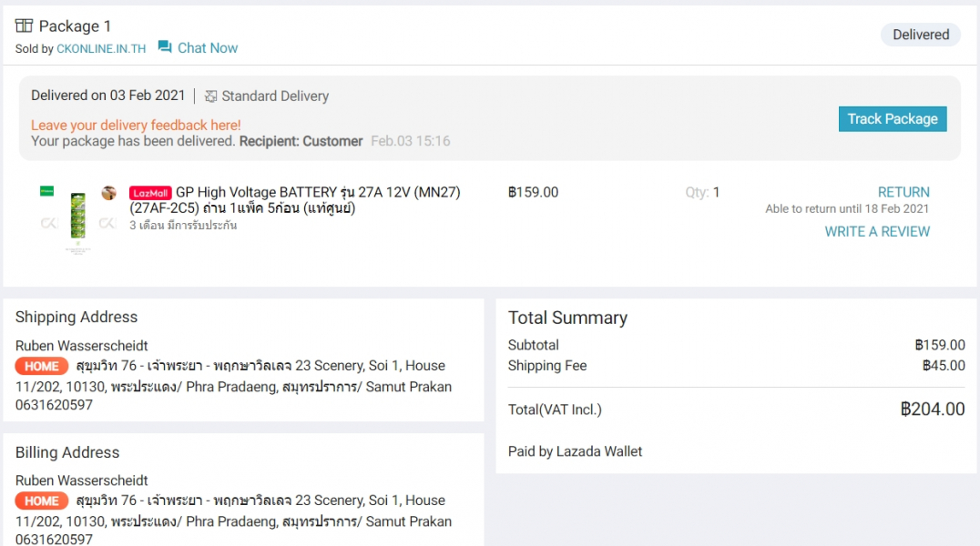The height and width of the screenshot is (546, 980).
Task: Click 'Recipient: Customer' text
Action: coord(301,141)
